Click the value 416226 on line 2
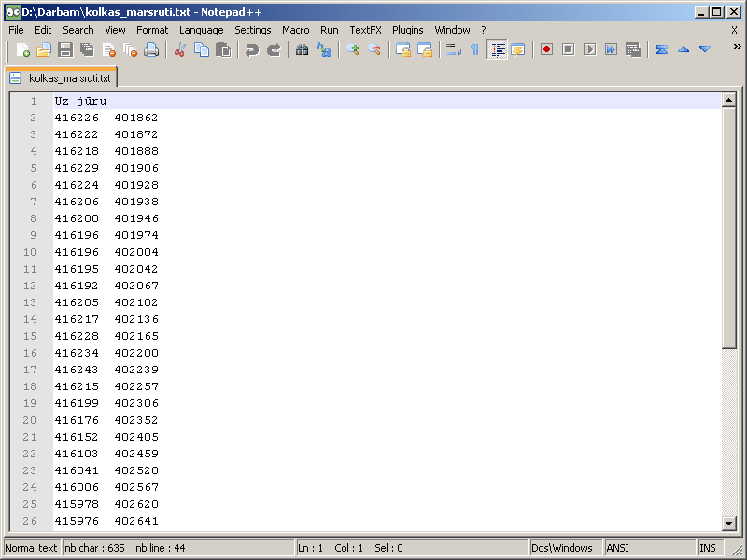747x560 pixels. (x=77, y=118)
